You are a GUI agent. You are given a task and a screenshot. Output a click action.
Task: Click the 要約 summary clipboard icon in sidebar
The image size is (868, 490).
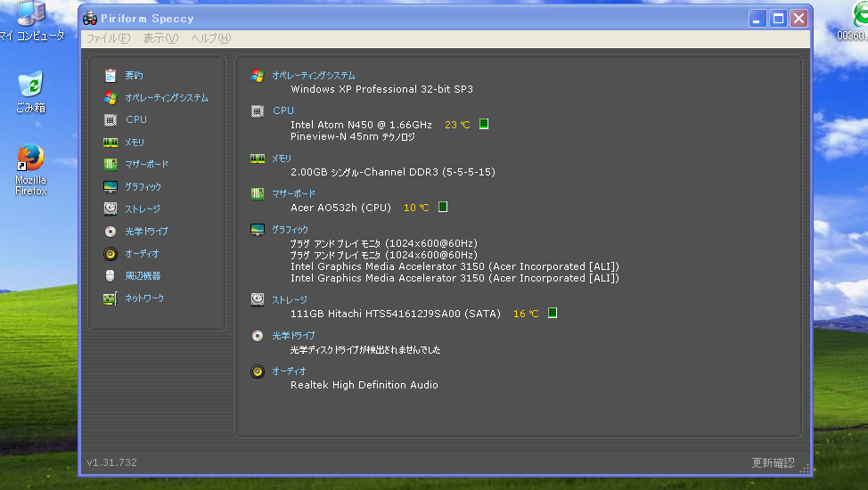click(111, 76)
